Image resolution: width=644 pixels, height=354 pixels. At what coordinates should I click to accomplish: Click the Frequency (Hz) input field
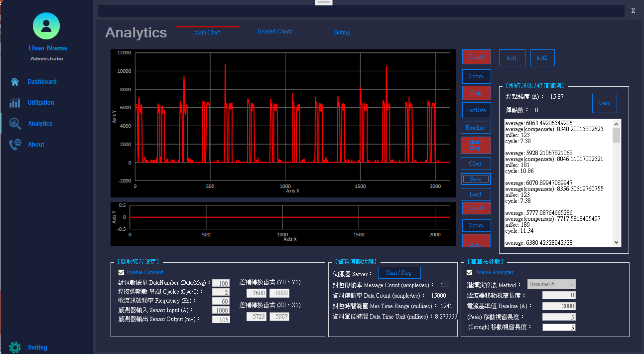221,301
